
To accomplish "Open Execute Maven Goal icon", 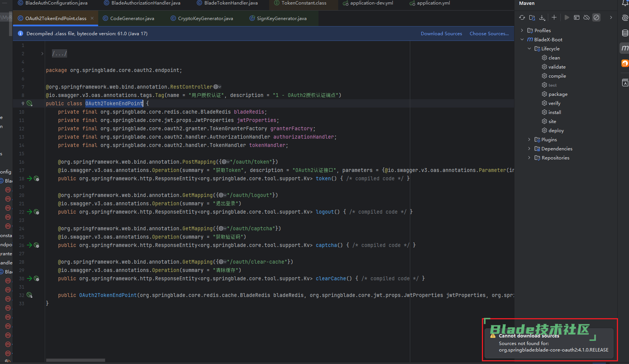I will 577,17.
